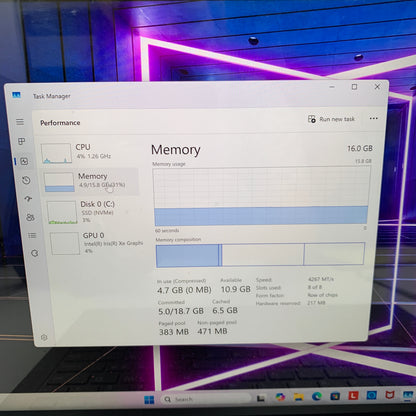
Task: Select the Memory performance item
Action: coord(91,181)
